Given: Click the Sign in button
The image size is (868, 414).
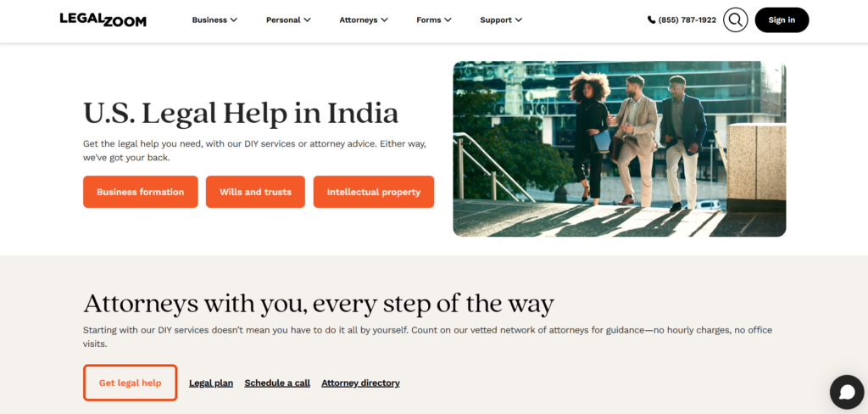Looking at the screenshot, I should (x=782, y=20).
